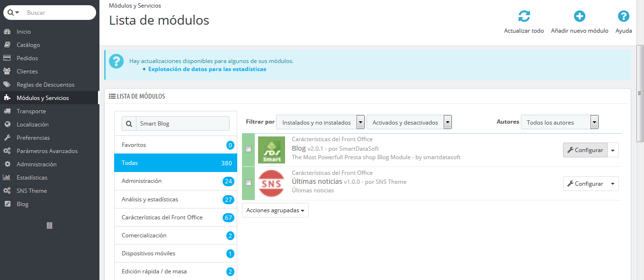Click the magnifier icon in the sidebar search

point(11,13)
